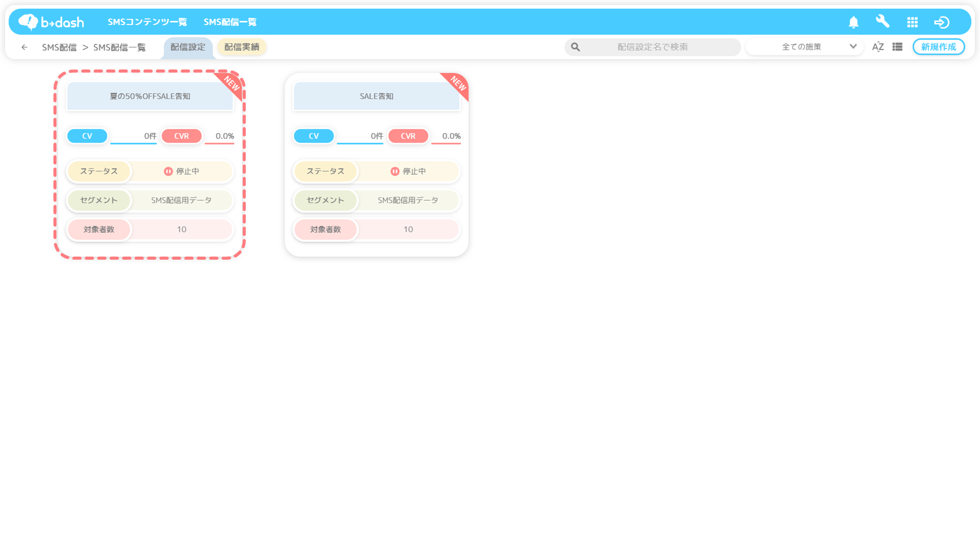
Task: Click SMS配信用データ on SALE告知 card
Action: [x=408, y=200]
